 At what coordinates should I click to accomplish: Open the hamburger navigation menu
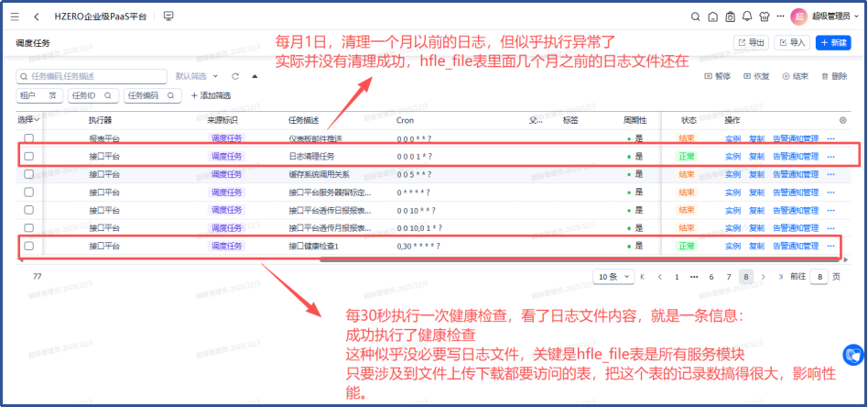15,16
